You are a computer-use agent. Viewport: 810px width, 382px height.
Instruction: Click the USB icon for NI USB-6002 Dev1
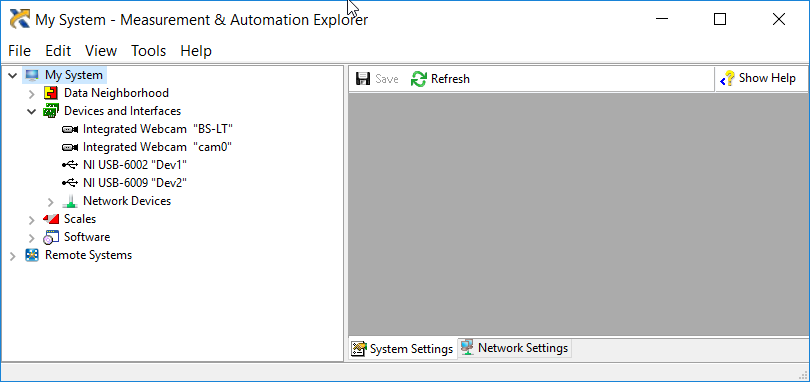coord(70,165)
